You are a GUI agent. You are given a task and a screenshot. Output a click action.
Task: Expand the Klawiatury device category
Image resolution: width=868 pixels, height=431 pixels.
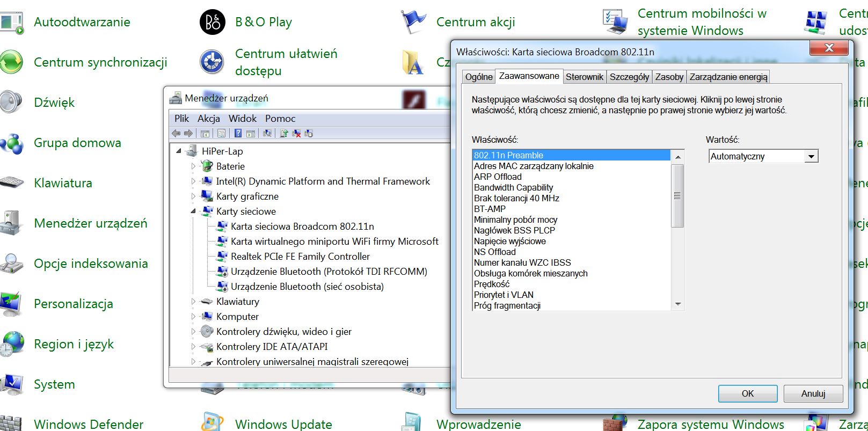(193, 302)
